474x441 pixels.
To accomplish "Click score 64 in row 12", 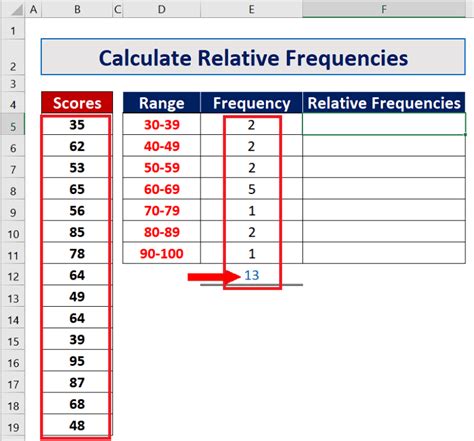I will tap(77, 275).
